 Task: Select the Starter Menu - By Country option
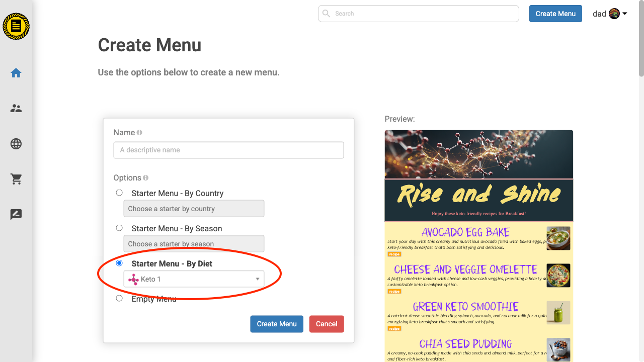point(119,193)
